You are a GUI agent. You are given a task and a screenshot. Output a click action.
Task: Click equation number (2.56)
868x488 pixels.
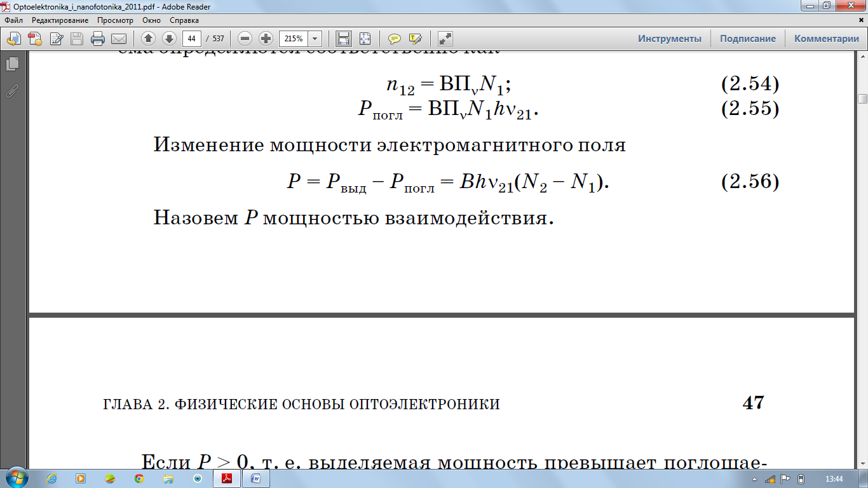click(750, 182)
